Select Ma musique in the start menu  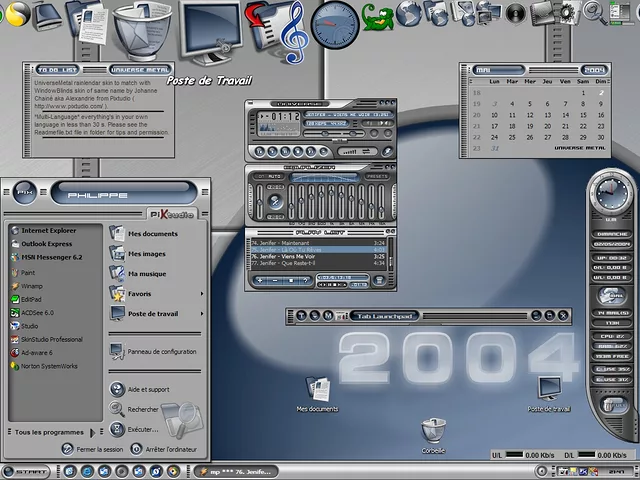146,274
